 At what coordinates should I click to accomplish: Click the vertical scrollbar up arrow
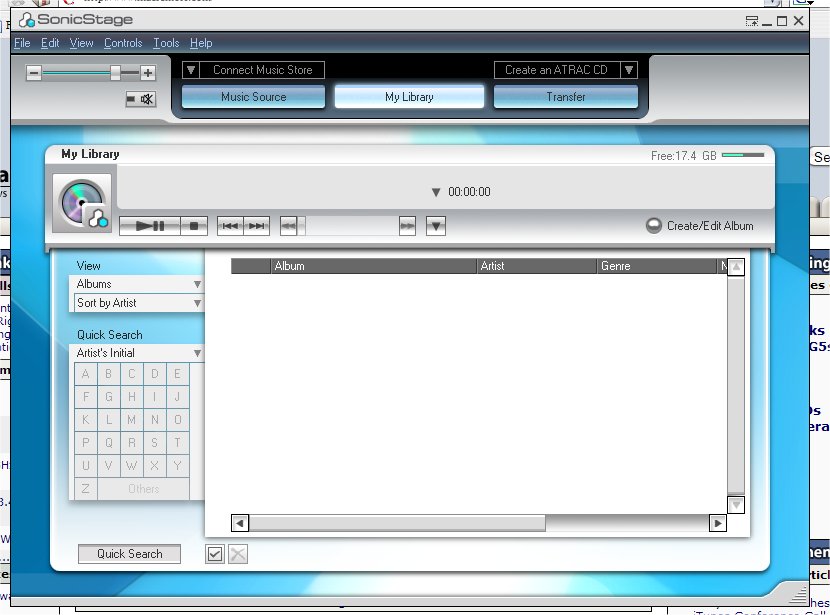click(736, 267)
